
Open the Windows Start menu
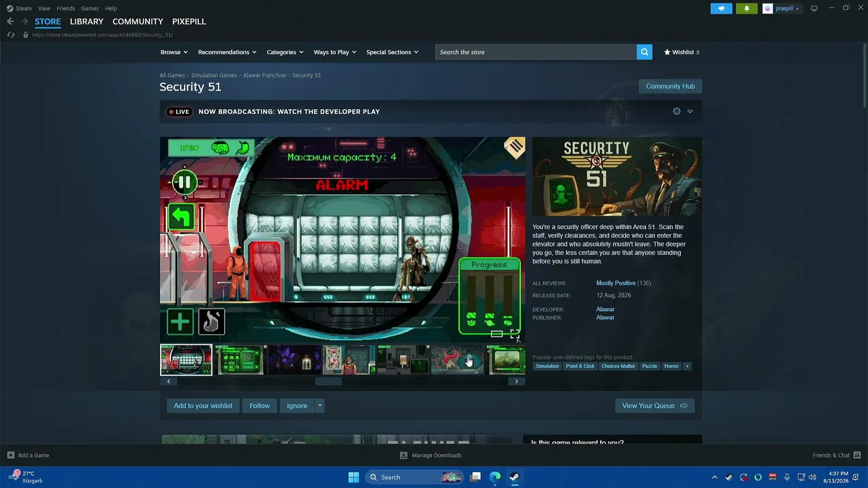click(x=353, y=477)
